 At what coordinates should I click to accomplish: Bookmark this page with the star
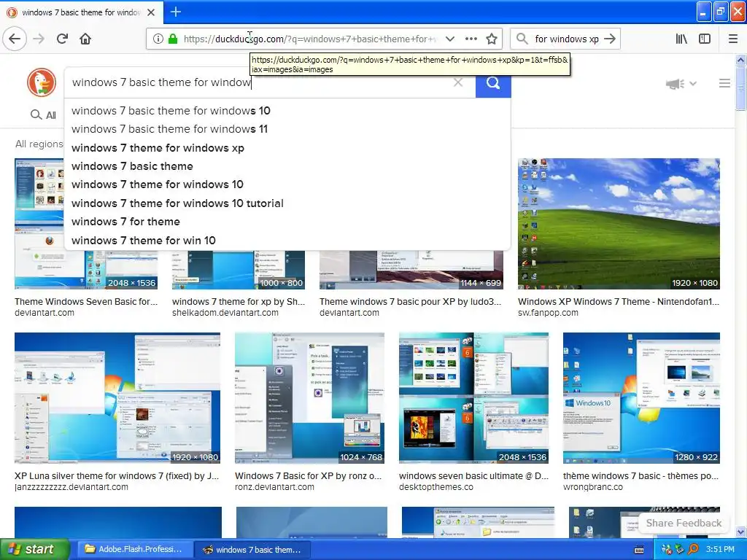(x=492, y=39)
